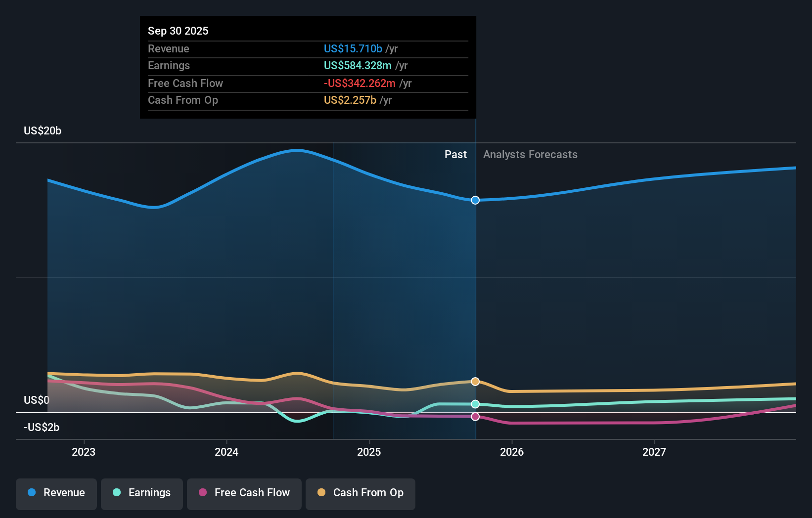The image size is (812, 518).
Task: Select the Free Cash Flow marker on chart
Action: (x=475, y=416)
